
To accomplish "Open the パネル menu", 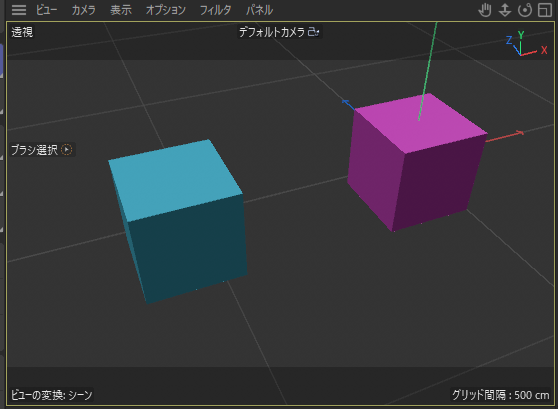I will tap(259, 10).
